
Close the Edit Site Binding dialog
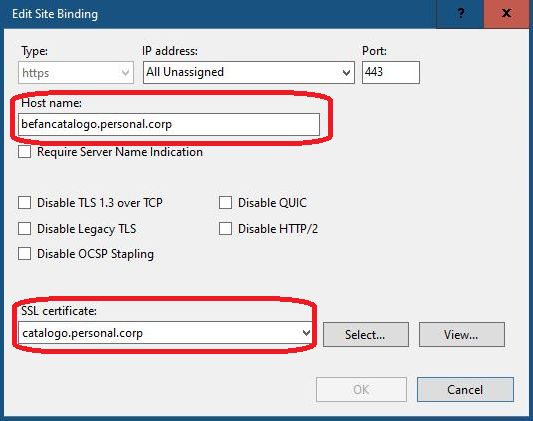click(506, 14)
